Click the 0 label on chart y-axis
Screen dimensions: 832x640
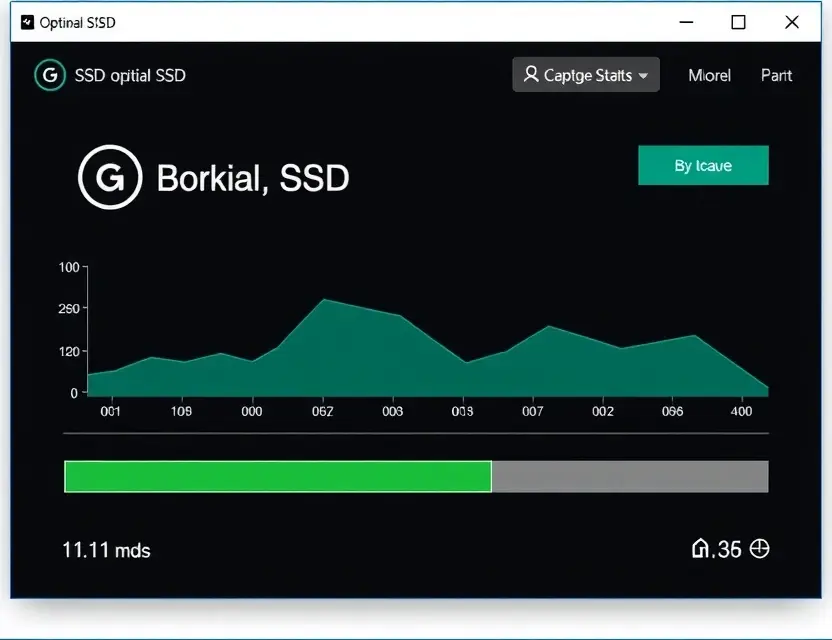(x=74, y=393)
